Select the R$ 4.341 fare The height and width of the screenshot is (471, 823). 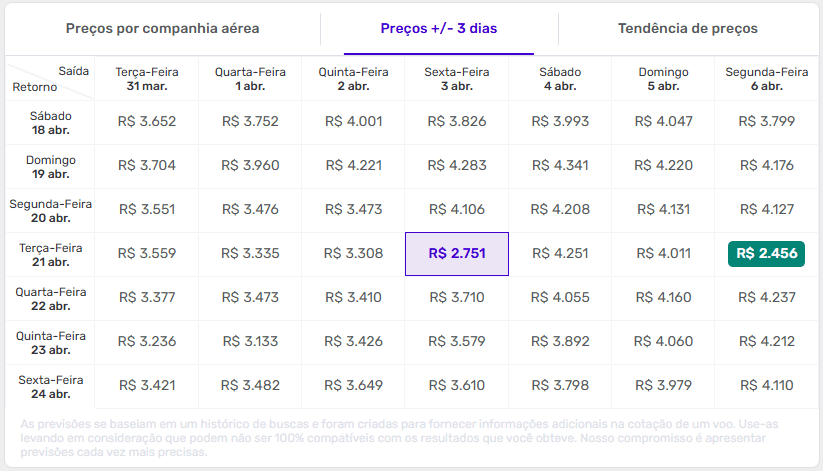pos(560,166)
